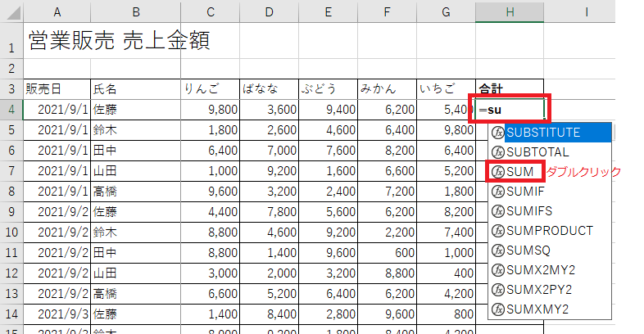Screen dimensions: 644x334
Task: Select column H header
Action: click(510, 11)
